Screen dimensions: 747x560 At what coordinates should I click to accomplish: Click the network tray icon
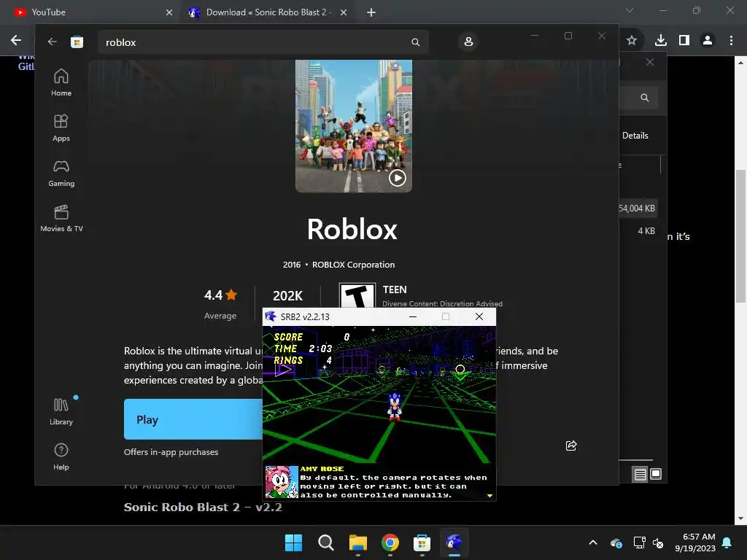pyautogui.click(x=639, y=542)
